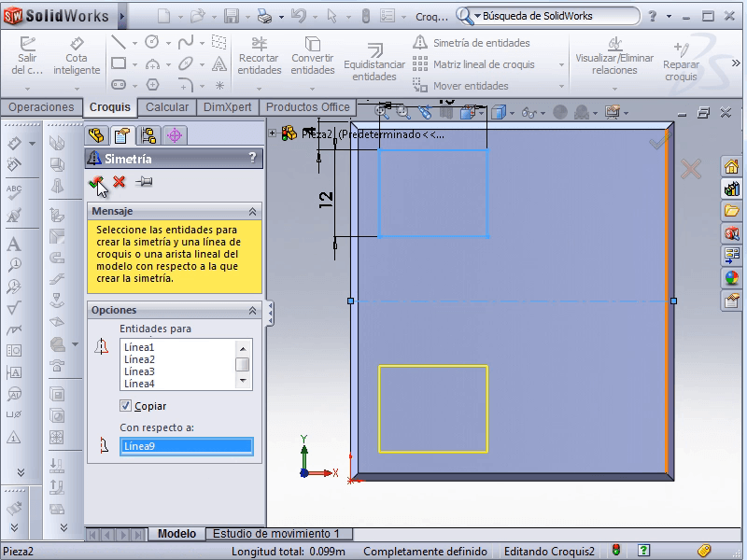This screenshot has height=560, width=747.
Task: Collapse the Opciones section
Action: pos(252,310)
